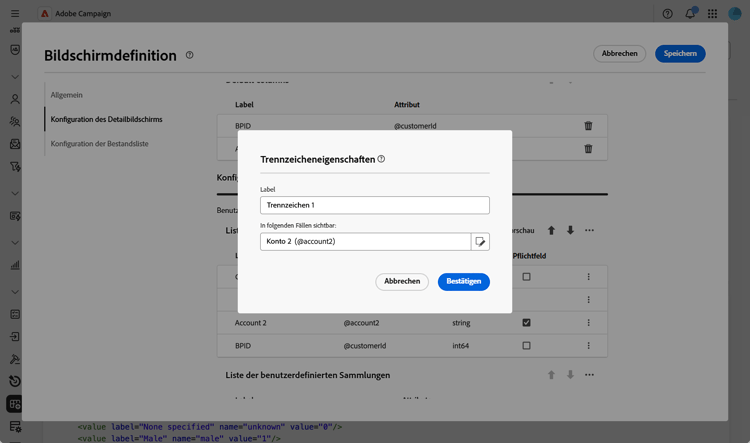The width and height of the screenshot is (750, 443).
Task: Move list item down with the arrow icon
Action: tap(570, 231)
